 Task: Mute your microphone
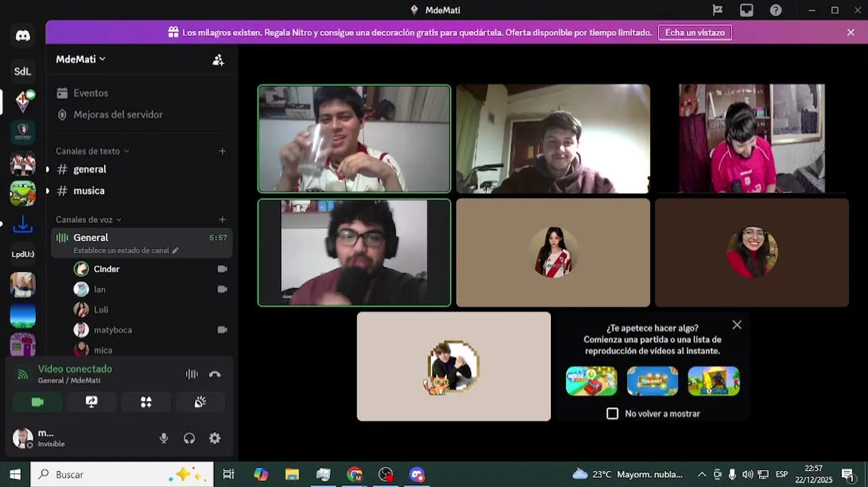point(164,438)
